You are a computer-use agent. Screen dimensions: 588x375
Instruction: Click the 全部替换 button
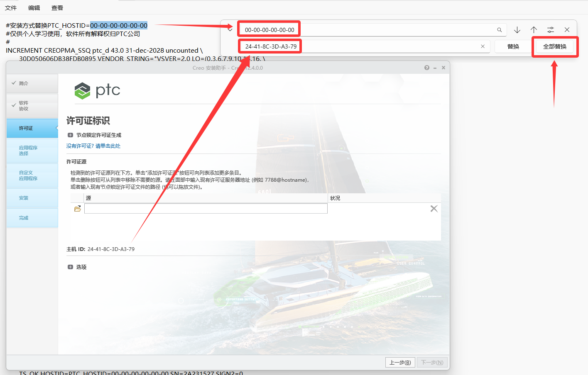tap(555, 47)
